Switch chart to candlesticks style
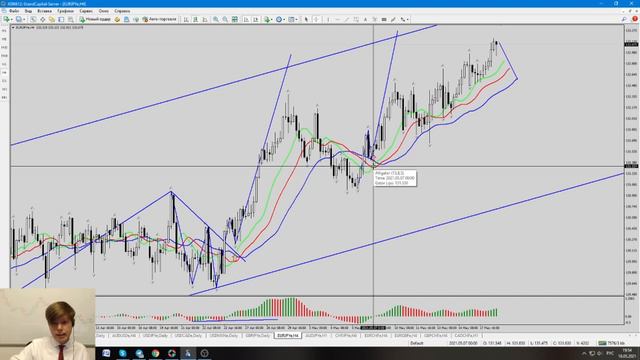The image size is (640, 360). (x=196, y=19)
